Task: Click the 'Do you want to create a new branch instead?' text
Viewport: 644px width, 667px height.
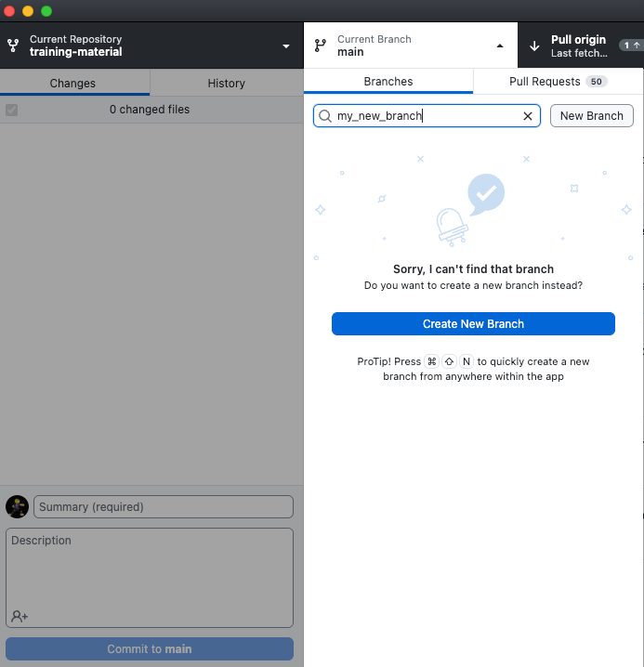Action: (473, 285)
